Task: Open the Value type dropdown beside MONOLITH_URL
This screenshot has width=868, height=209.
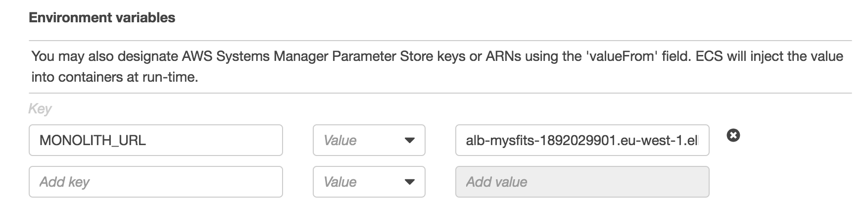Action: click(x=369, y=140)
